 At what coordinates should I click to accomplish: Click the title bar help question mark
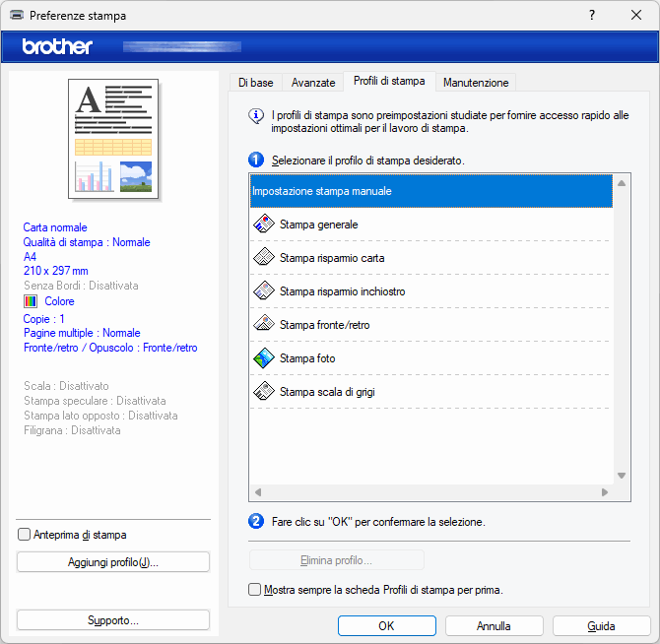pos(591,16)
